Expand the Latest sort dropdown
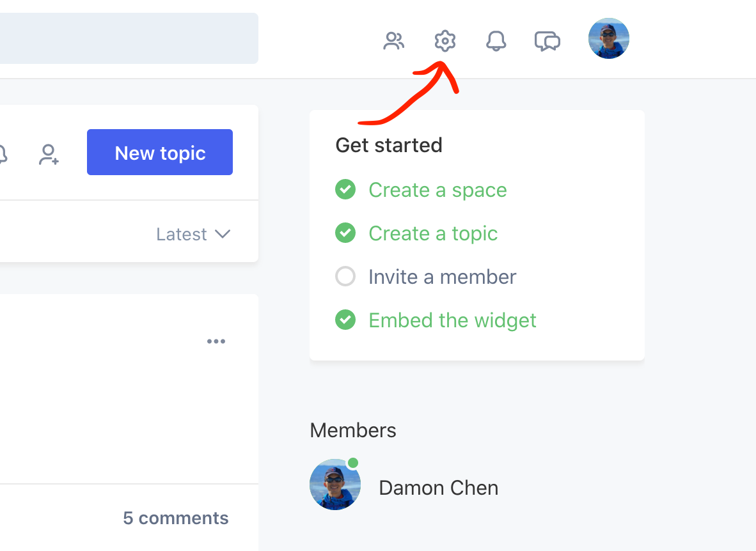 point(193,235)
